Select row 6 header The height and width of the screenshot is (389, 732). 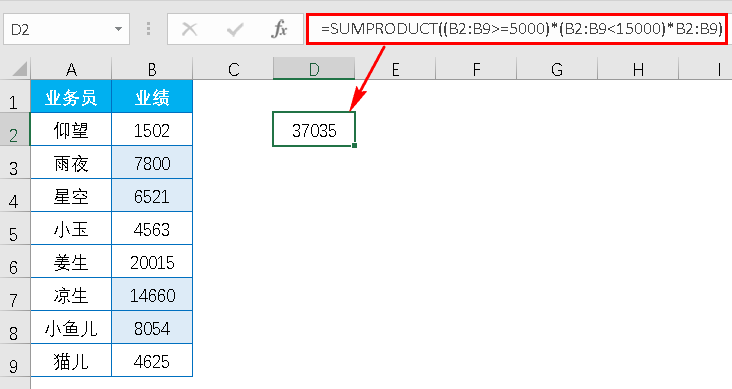14,262
